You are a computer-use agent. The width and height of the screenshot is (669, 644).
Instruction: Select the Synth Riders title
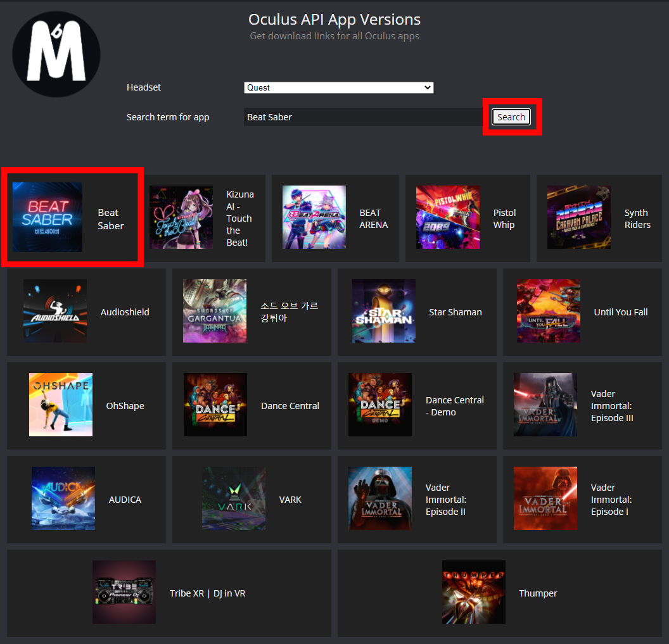[637, 219]
